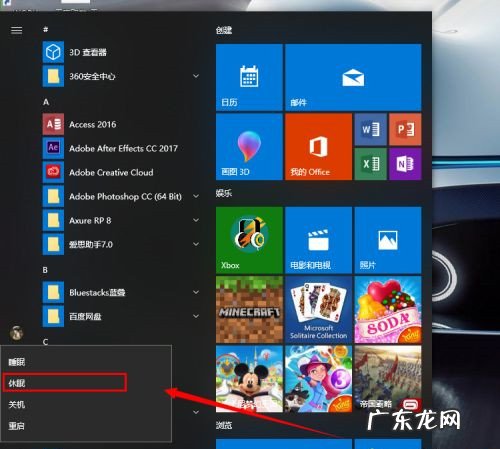This screenshot has height=449, width=500.
Task: Click the Bluestacks蓝叠 folder icon
Action: [53, 292]
